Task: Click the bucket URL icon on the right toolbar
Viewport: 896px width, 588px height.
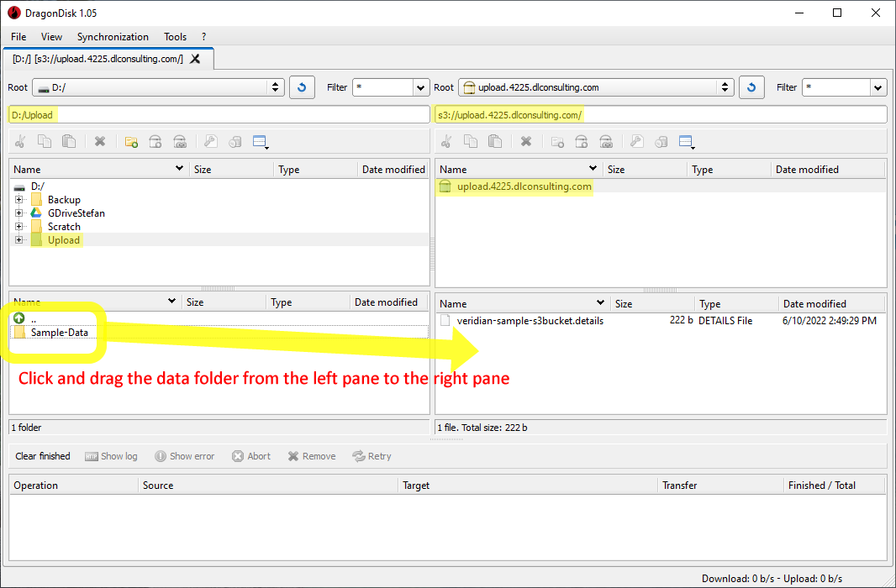Action: point(606,141)
